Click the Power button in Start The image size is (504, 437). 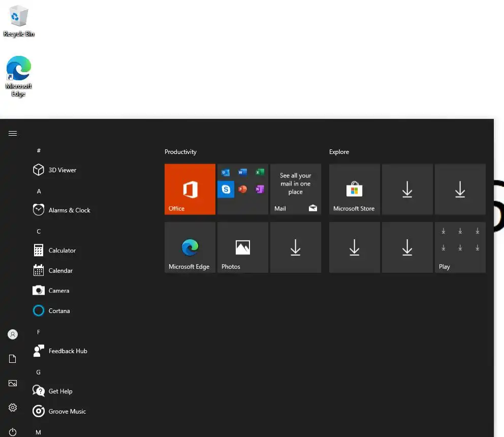click(13, 431)
